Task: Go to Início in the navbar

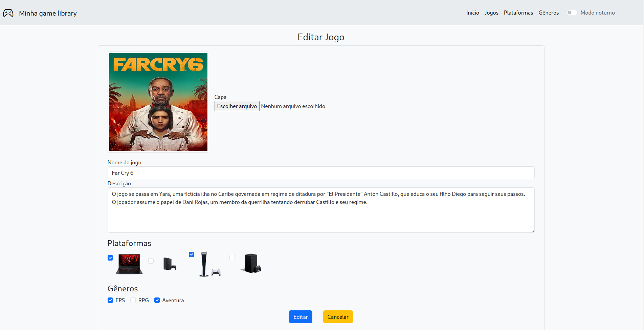Action: [473, 13]
